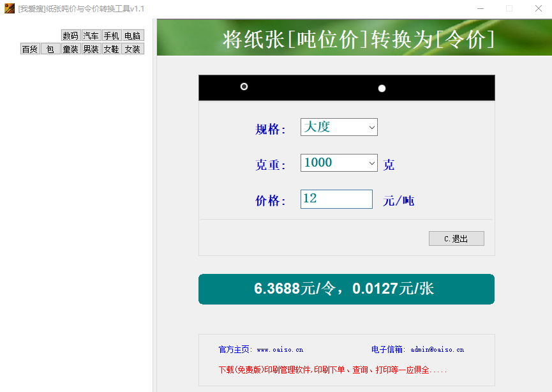Open the 规格 dropdown showing 大度

[339, 127]
